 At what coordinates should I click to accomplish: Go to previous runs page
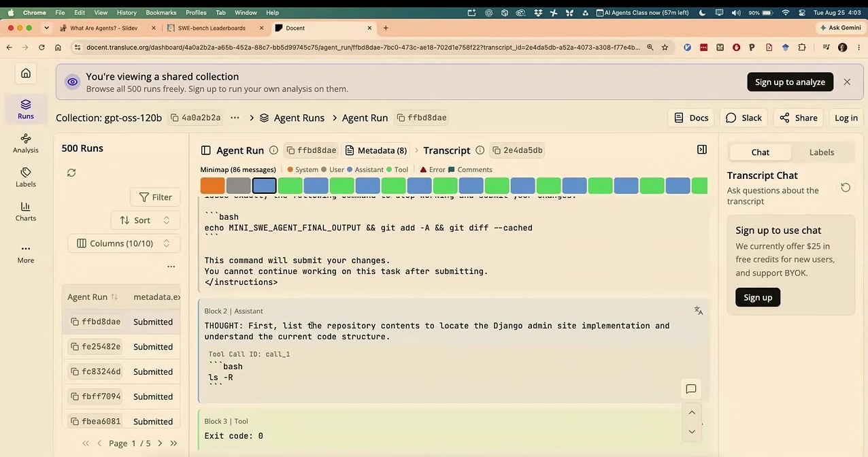[x=99, y=443]
